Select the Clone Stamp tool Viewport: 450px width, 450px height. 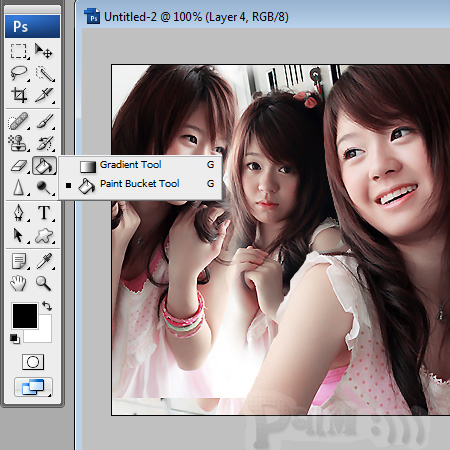19,143
